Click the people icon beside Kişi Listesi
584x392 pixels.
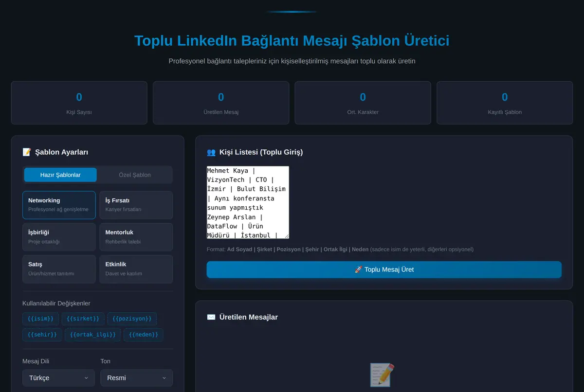click(x=211, y=152)
